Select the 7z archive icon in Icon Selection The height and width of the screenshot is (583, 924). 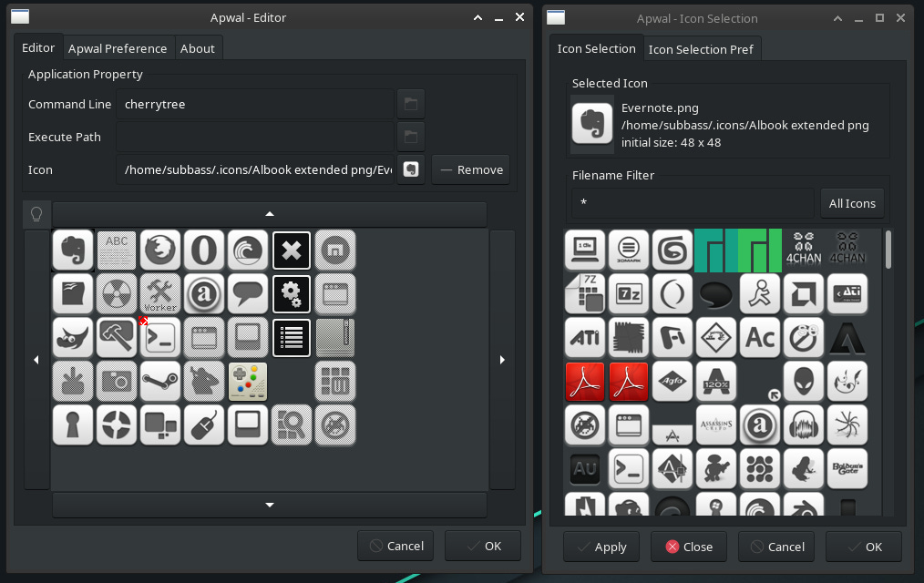pos(629,293)
